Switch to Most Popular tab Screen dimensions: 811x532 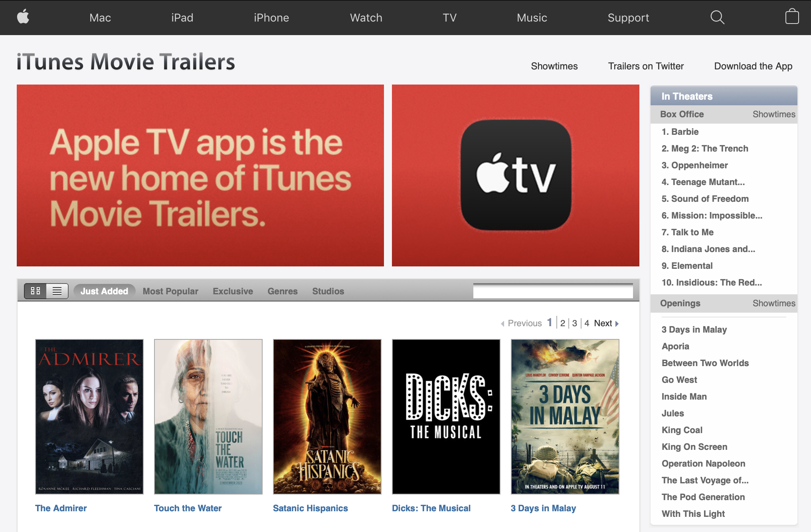[x=170, y=291]
